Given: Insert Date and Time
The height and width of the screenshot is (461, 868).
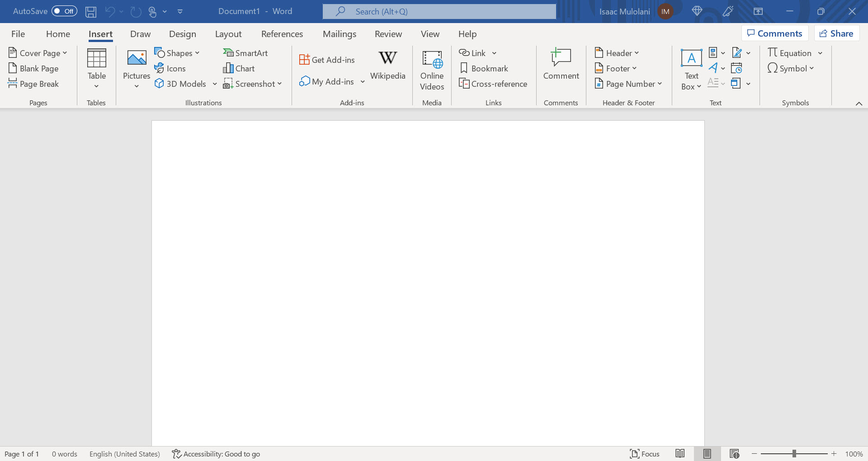Looking at the screenshot, I should pos(736,68).
